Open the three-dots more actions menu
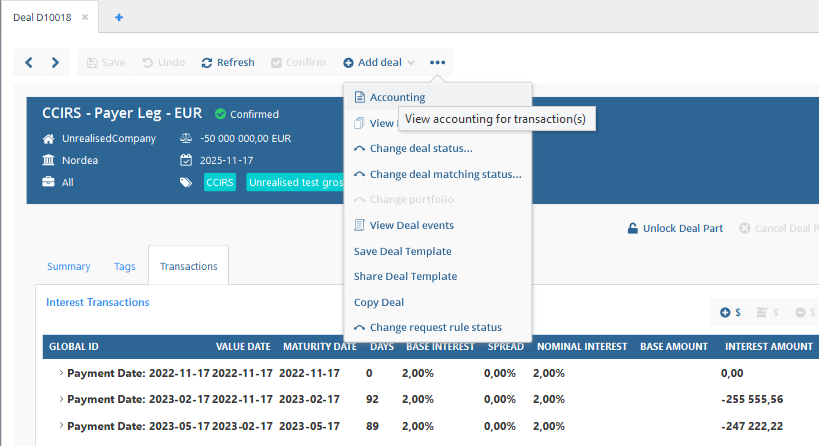Viewport: 819px width, 446px height. pyautogui.click(x=437, y=63)
